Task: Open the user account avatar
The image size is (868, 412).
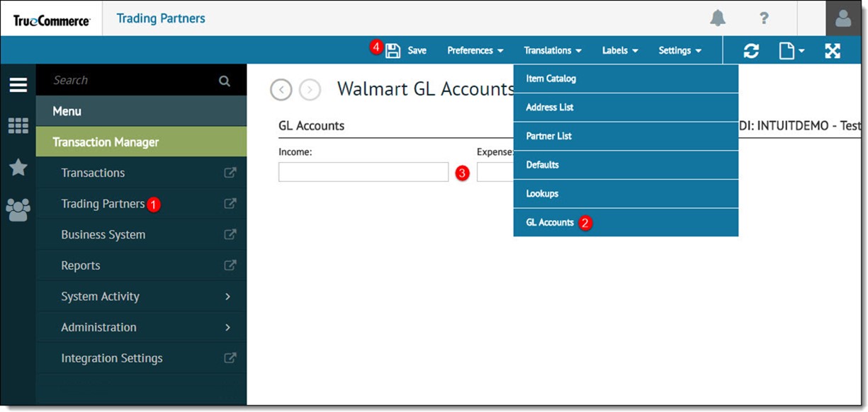Action: coord(842,18)
